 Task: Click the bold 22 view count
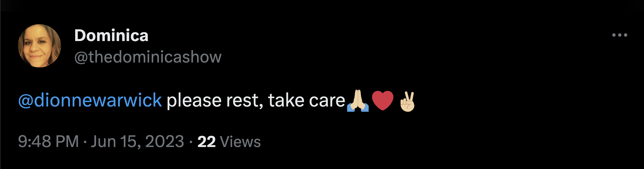tap(206, 142)
